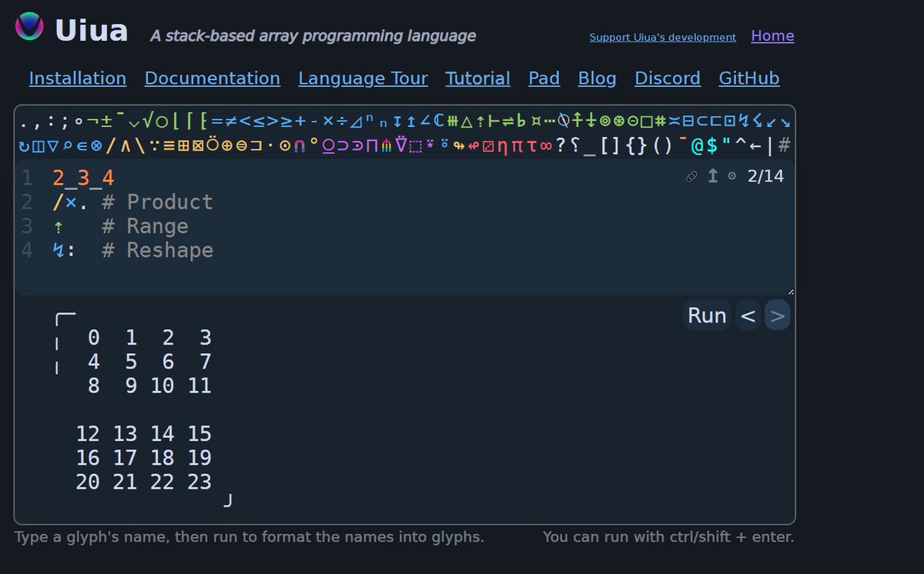The image size is (924, 574).
Task: Open the Pad page
Action: click(x=544, y=78)
